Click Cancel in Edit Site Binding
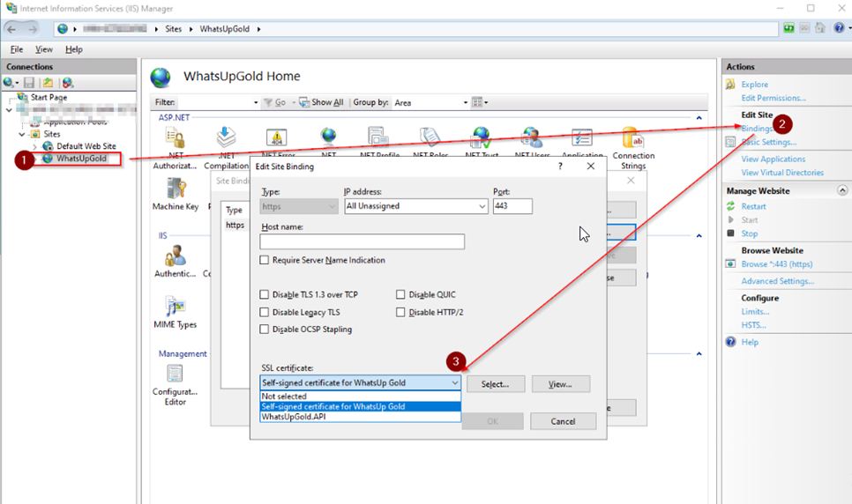 (x=563, y=421)
